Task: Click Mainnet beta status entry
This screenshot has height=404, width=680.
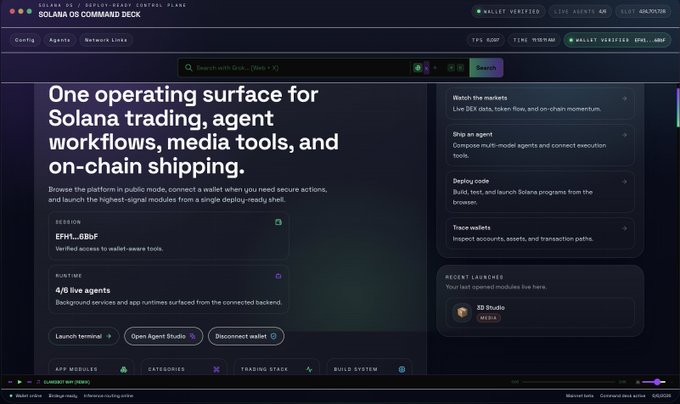Action: point(579,396)
